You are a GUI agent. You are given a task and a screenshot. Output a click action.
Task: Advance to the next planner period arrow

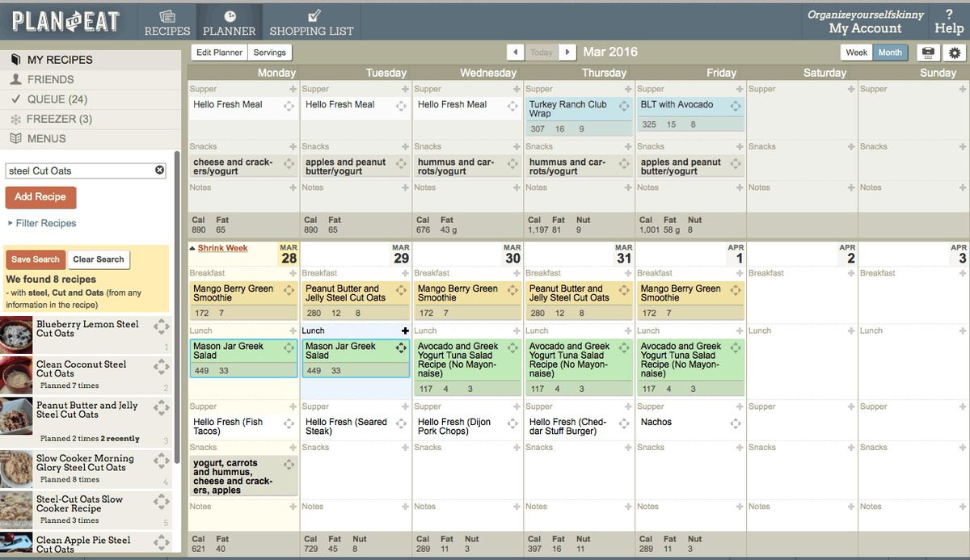coord(567,53)
